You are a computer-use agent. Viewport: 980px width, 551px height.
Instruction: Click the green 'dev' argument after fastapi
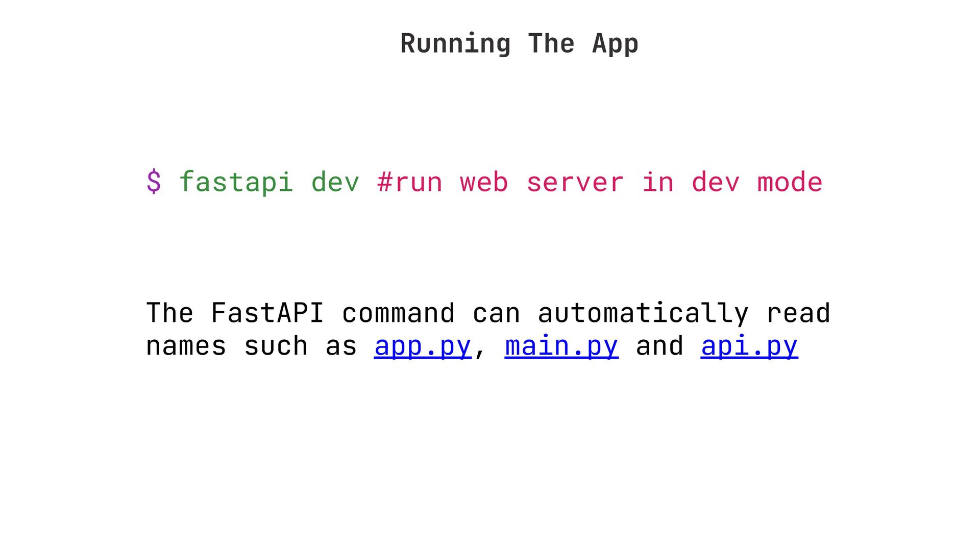pos(335,182)
